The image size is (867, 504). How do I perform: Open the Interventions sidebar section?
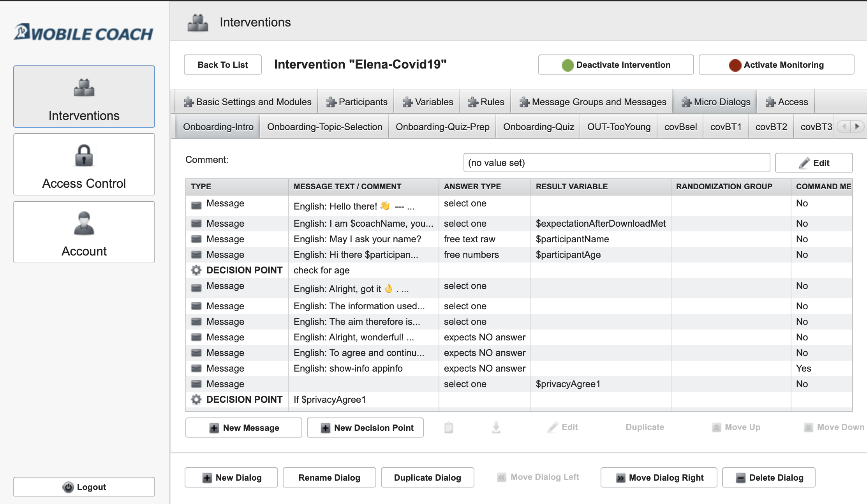84,97
